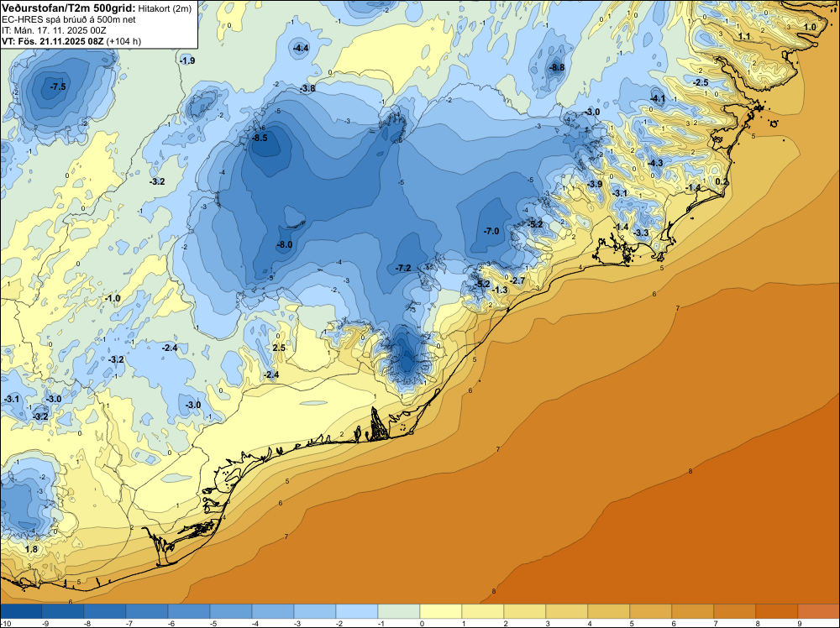Click the 0.2 temperature value near the coast

722,181
